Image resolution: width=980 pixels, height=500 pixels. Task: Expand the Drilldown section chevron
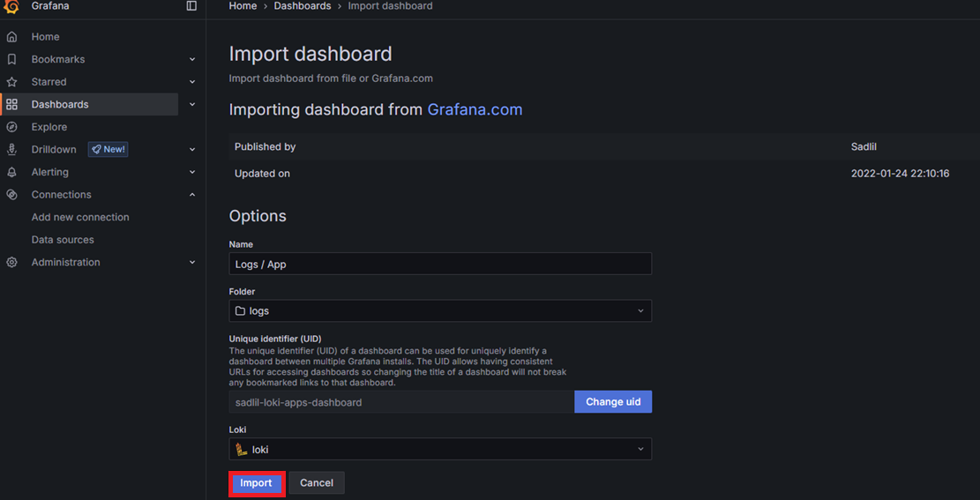pyautogui.click(x=192, y=149)
